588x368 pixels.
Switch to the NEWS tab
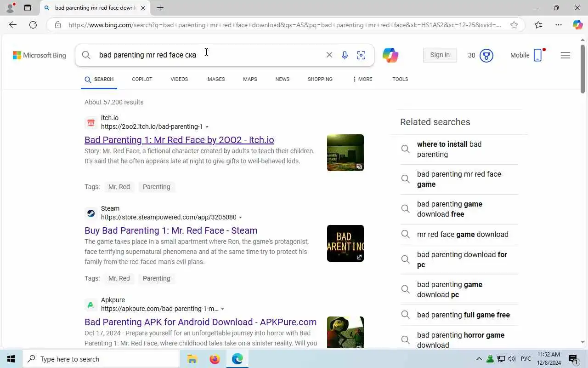click(x=283, y=79)
